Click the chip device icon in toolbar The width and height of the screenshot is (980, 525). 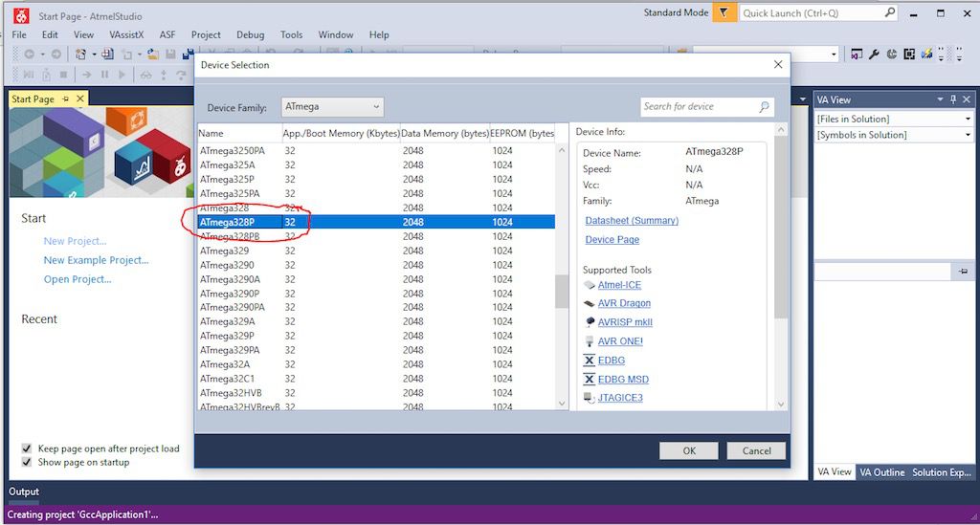(x=909, y=55)
